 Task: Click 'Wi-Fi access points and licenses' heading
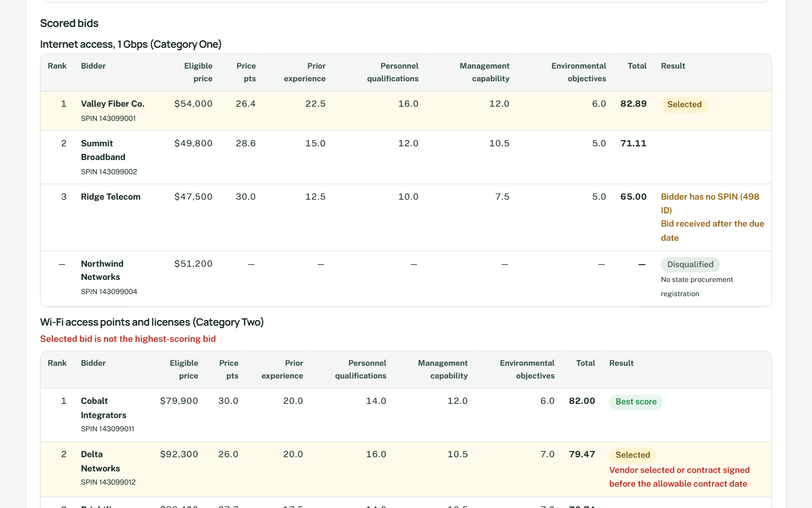coord(152,322)
